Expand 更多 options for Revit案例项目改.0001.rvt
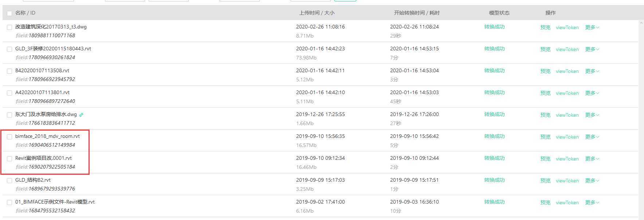644x220 pixels. tap(592, 159)
